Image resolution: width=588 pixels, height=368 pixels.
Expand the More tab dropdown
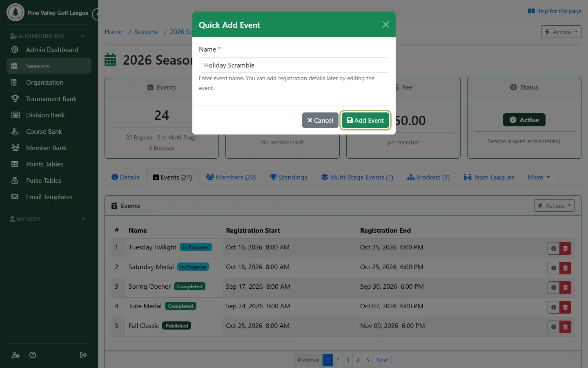tap(539, 177)
